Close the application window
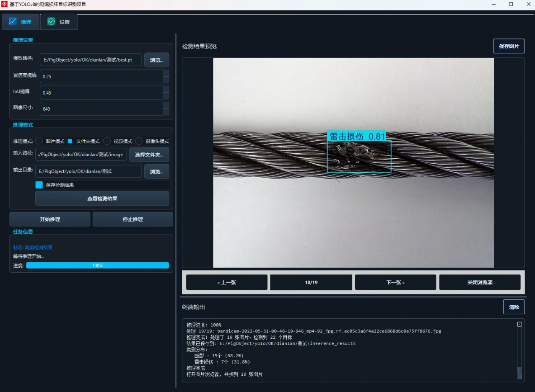Viewport: 535px width, 392px height. [528, 4]
